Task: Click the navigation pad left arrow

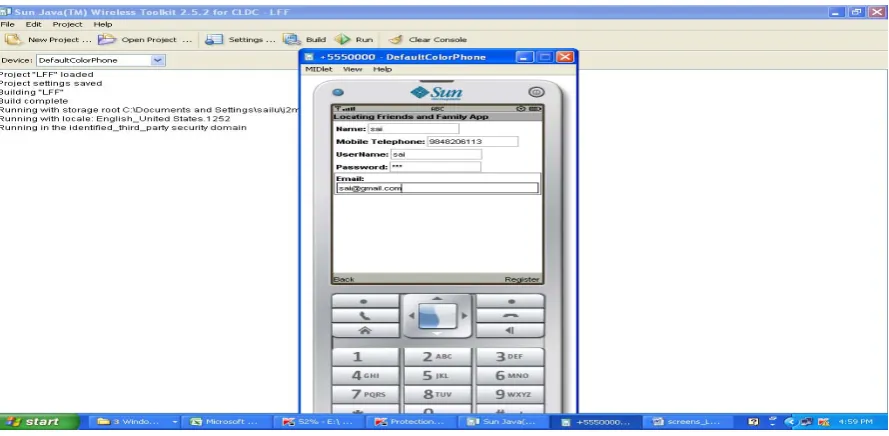Action: pos(411,316)
